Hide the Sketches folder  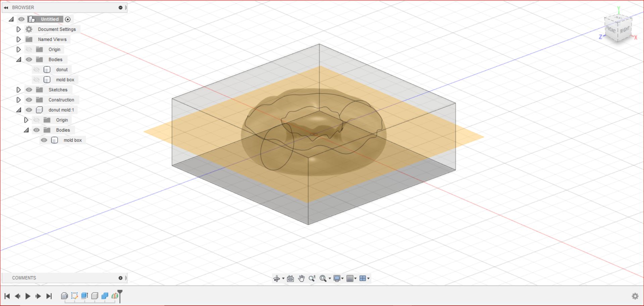[x=29, y=90]
